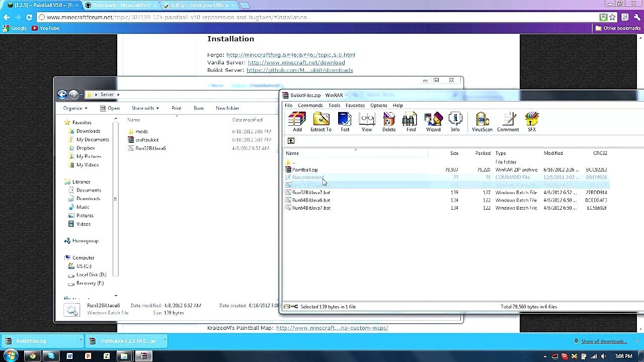Click the WinRAR VirusScan icon
The height and width of the screenshot is (362, 644).
pos(482,122)
